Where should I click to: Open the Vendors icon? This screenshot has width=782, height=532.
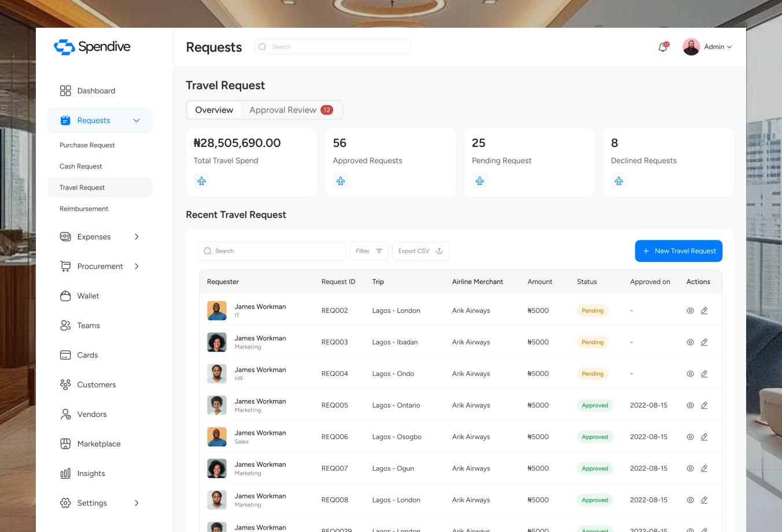(65, 414)
